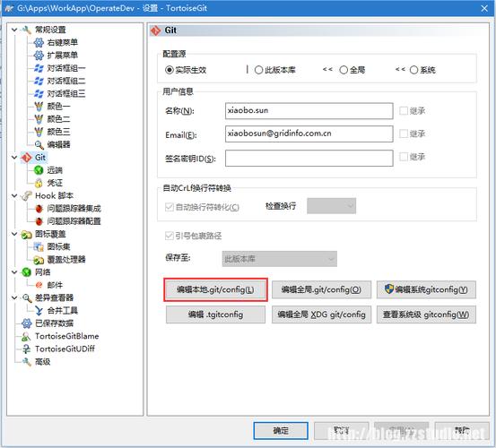The image size is (496, 448).
Task: Click the bug icon for 问题跟踪器配置
Action: tap(39, 221)
